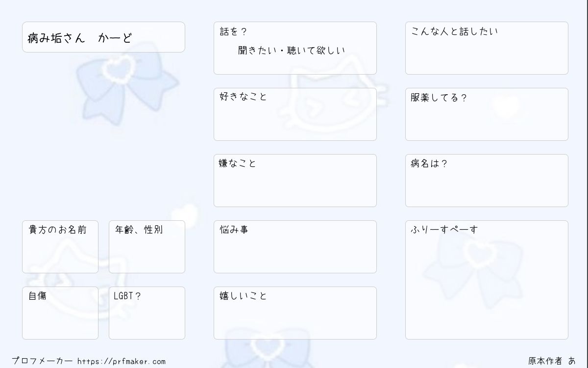Viewport: 588px width, 368px height.
Task: Select the 貴方のお名前 box
Action: click(x=60, y=247)
